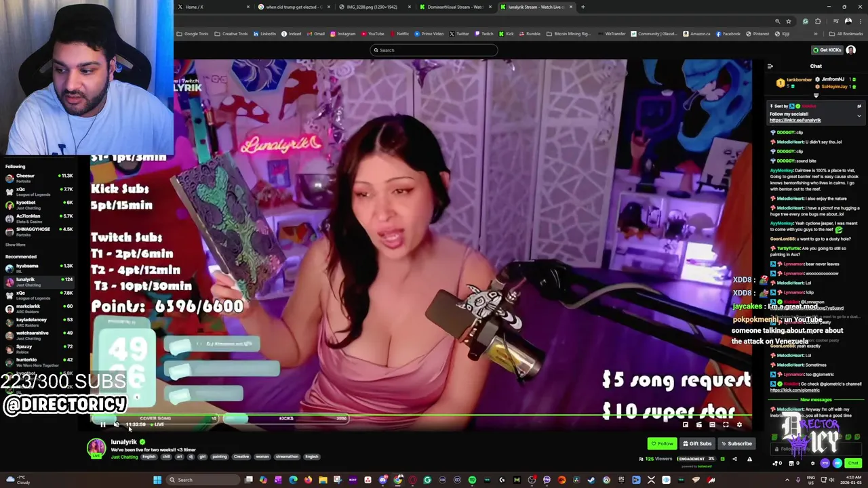Open the Rumble bookmark
The image size is (868, 488).
click(530, 34)
